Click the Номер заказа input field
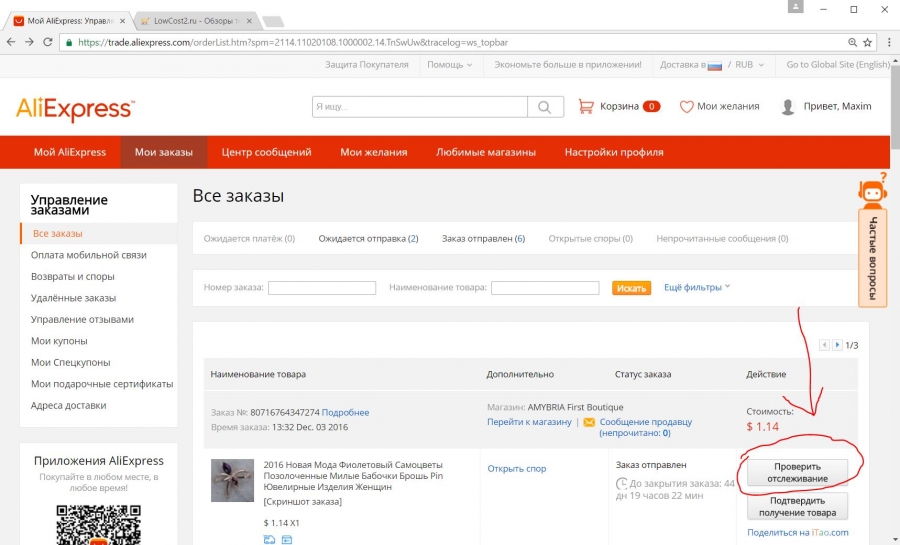 (322, 288)
